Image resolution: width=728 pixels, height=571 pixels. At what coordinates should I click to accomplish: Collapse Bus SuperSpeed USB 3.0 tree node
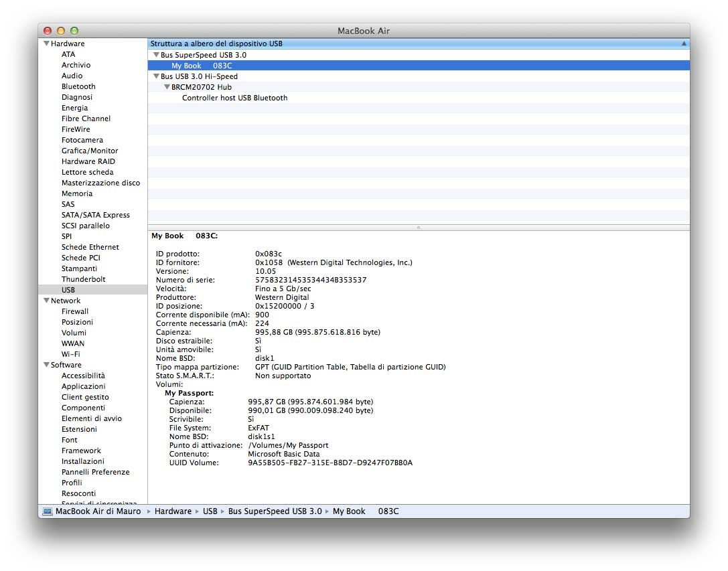156,55
